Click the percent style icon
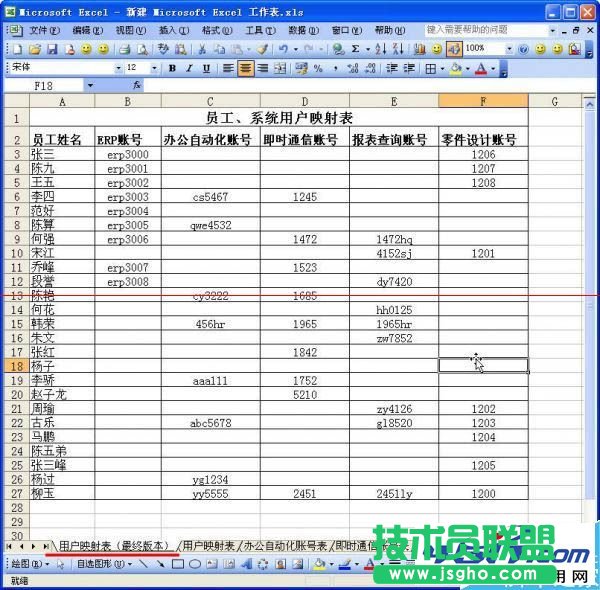The height and width of the screenshot is (590, 600). point(318,68)
